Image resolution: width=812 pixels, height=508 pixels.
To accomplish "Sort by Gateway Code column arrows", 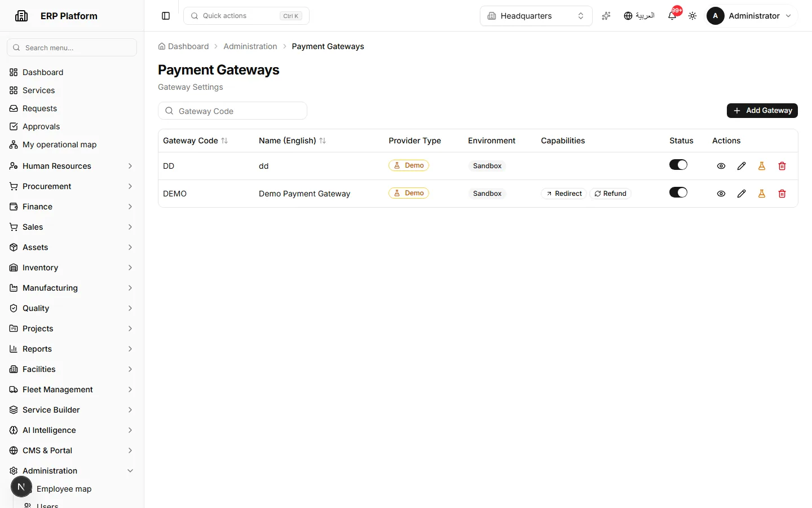I will pos(224,141).
